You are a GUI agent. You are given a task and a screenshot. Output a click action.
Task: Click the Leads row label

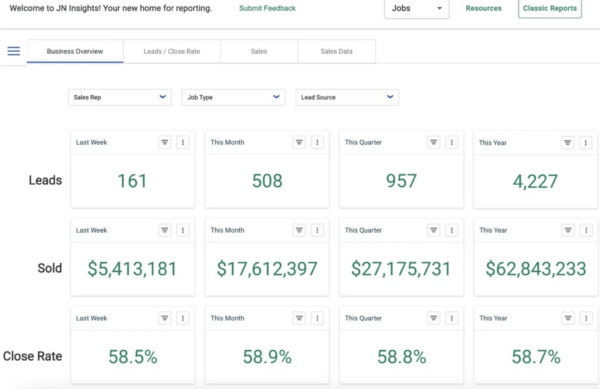(45, 180)
